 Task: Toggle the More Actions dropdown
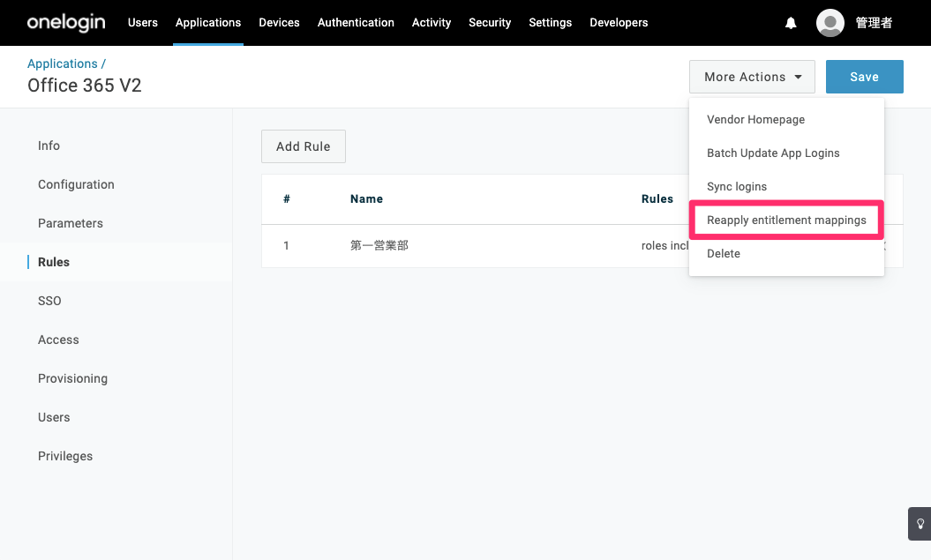tap(752, 77)
